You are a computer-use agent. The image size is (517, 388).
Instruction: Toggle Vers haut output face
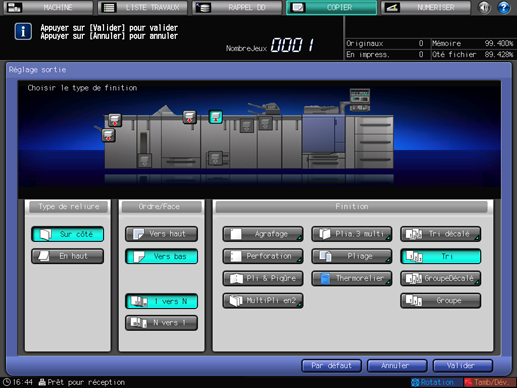pyautogui.click(x=161, y=234)
